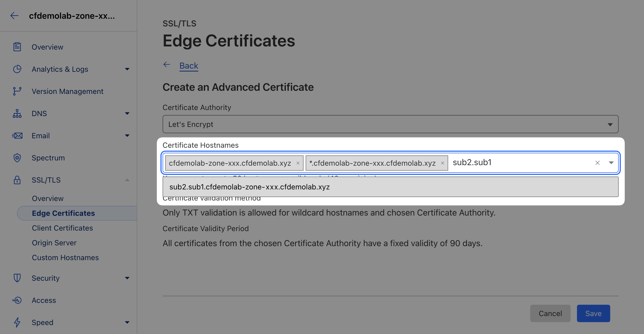This screenshot has width=644, height=334.
Task: Open Custom Hostnames page
Action: click(x=65, y=257)
